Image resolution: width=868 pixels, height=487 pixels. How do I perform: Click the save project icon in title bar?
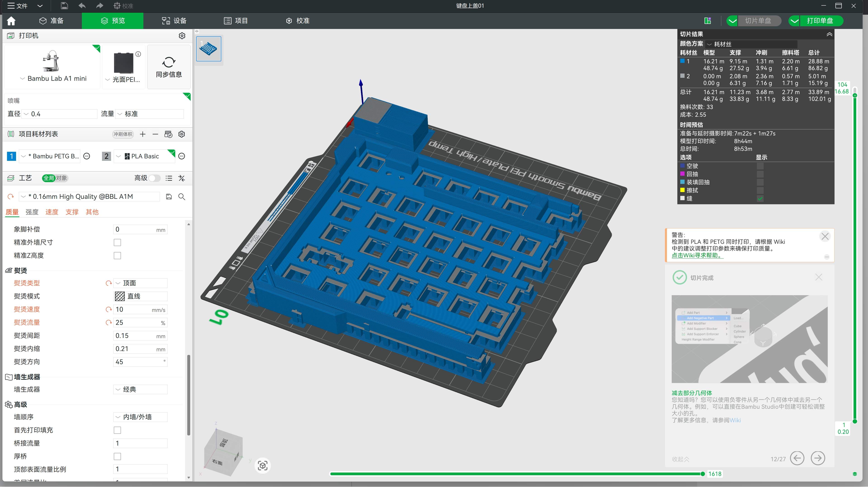coord(64,6)
